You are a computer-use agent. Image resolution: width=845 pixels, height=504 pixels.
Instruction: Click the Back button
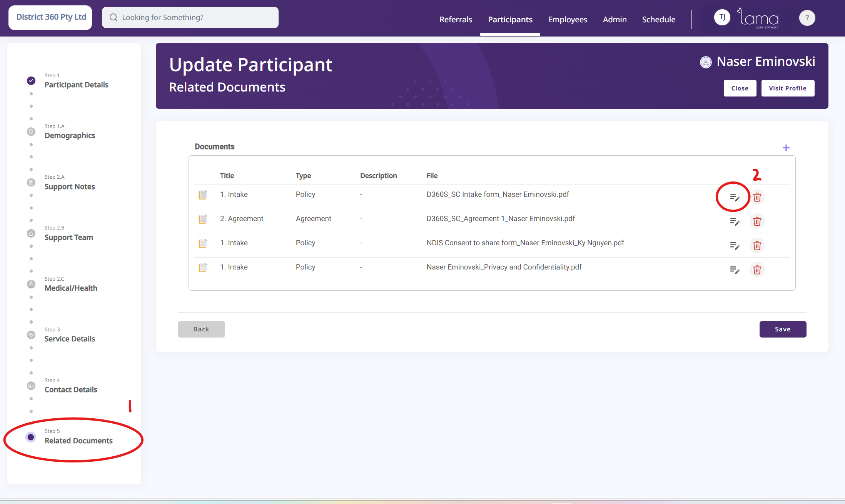coord(201,329)
